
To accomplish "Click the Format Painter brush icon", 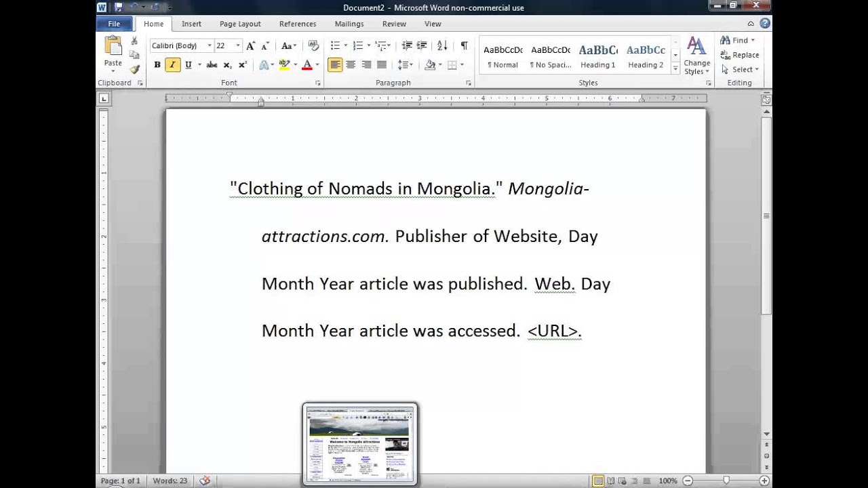I will pos(134,69).
